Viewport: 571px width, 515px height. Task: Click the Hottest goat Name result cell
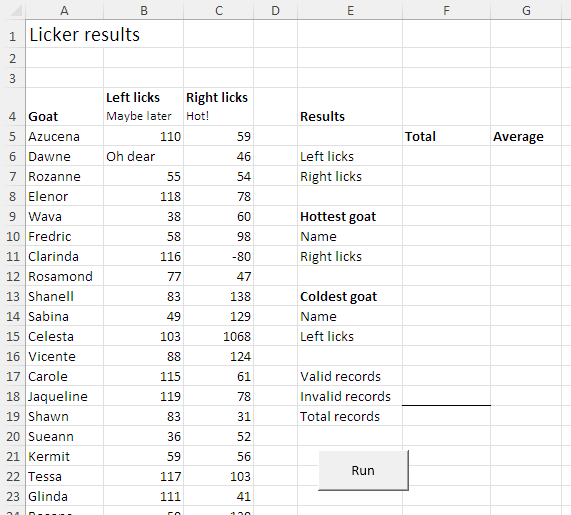tap(446, 237)
